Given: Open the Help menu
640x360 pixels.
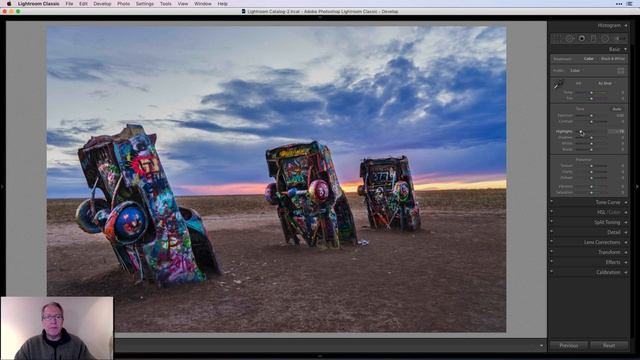Looking at the screenshot, I should coord(222,4).
